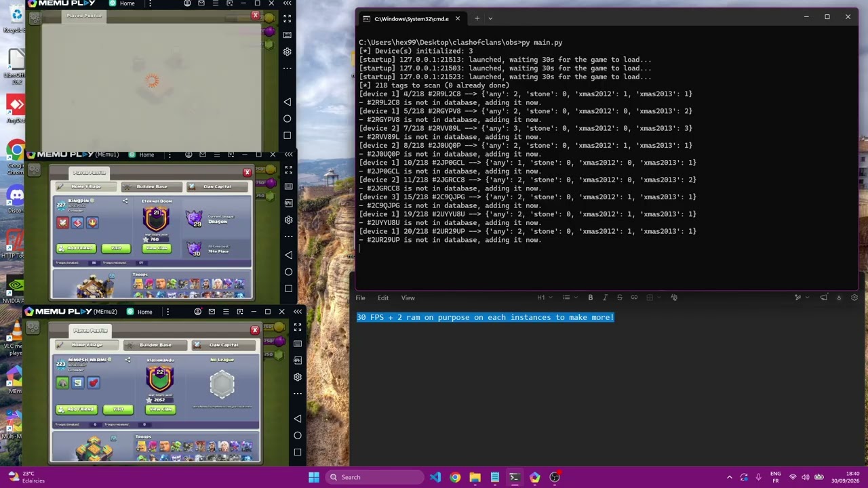This screenshot has height=488, width=868.
Task: Select the cmd.exe terminal tab
Action: [411, 18]
